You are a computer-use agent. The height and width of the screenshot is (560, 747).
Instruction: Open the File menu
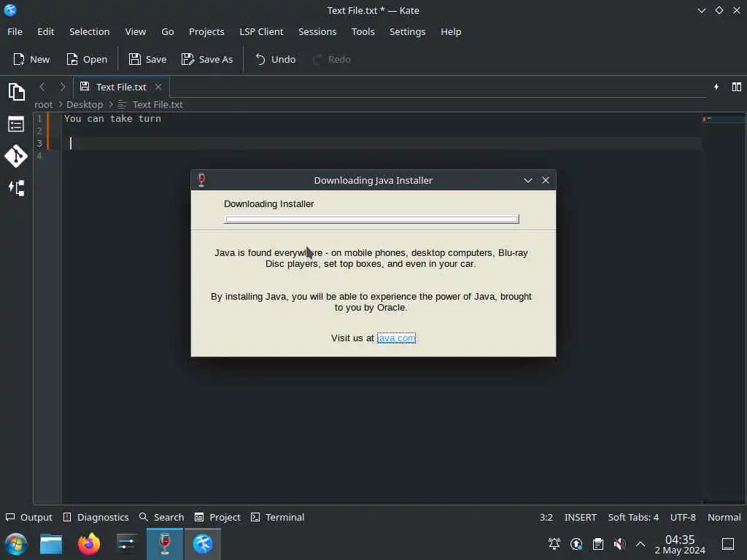(x=15, y=31)
